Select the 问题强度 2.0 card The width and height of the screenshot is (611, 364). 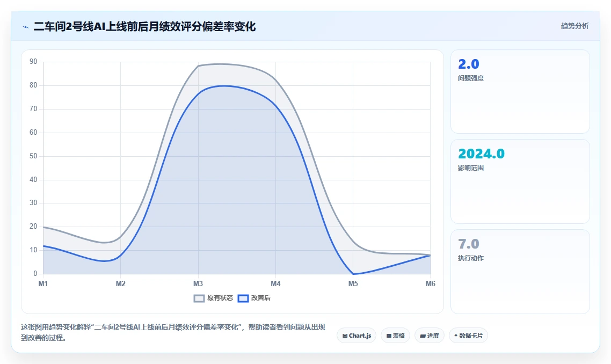point(520,92)
